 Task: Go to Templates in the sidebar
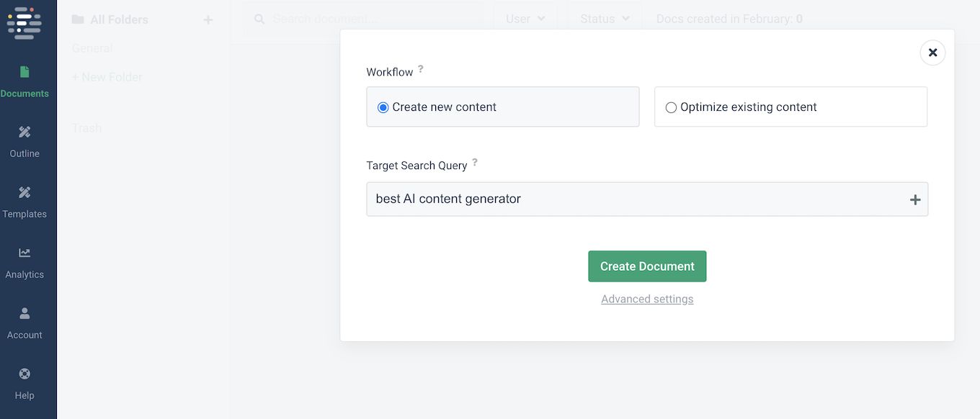coord(24,202)
